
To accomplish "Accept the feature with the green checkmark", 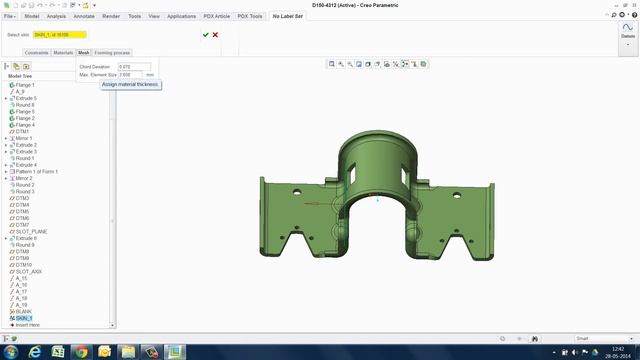I will coord(206,35).
